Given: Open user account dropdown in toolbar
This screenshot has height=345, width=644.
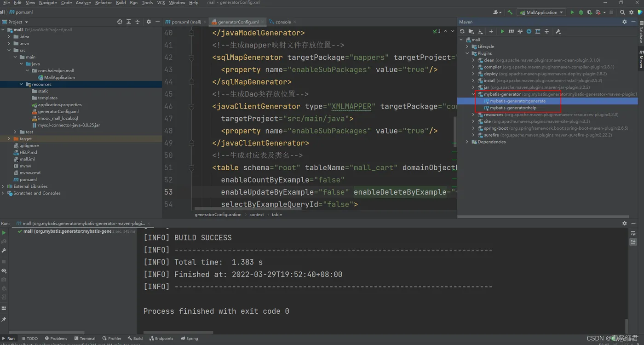Looking at the screenshot, I should point(497,12).
